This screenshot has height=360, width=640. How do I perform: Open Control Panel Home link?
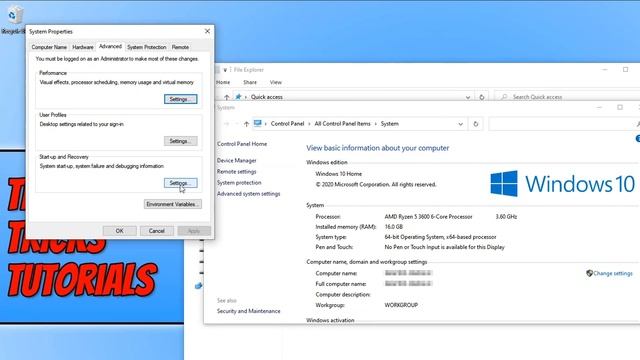coord(242,144)
